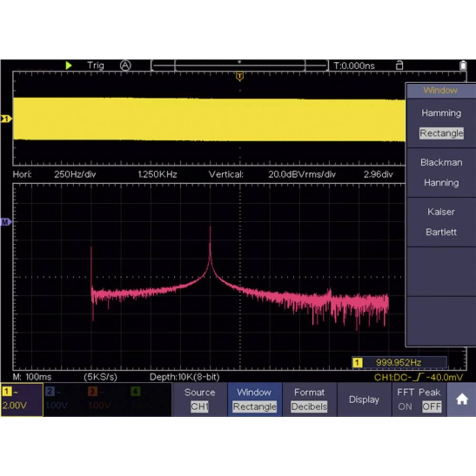Turn FFT Peak ON

[405, 407]
